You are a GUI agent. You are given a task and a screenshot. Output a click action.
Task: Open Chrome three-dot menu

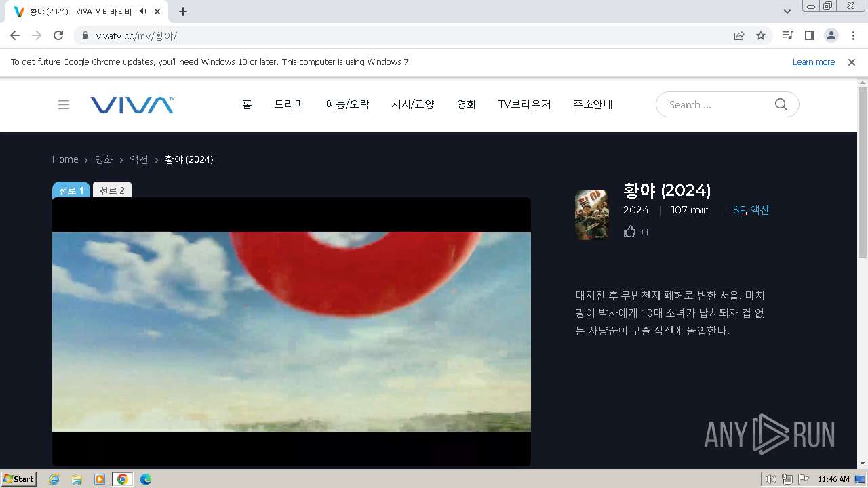[853, 35]
